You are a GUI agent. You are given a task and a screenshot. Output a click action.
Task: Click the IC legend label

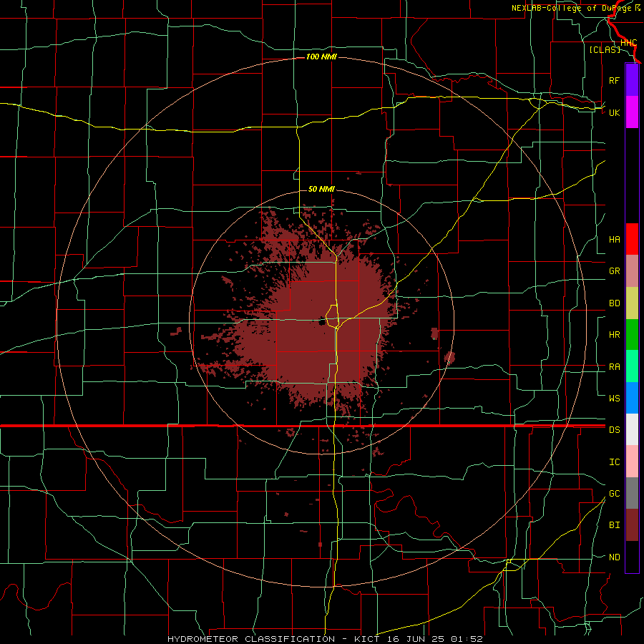click(615, 462)
